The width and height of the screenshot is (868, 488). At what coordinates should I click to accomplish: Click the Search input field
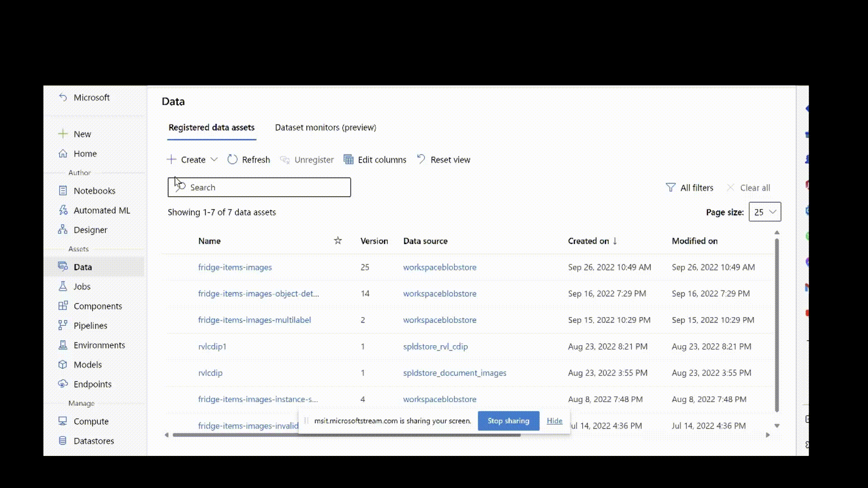259,187
